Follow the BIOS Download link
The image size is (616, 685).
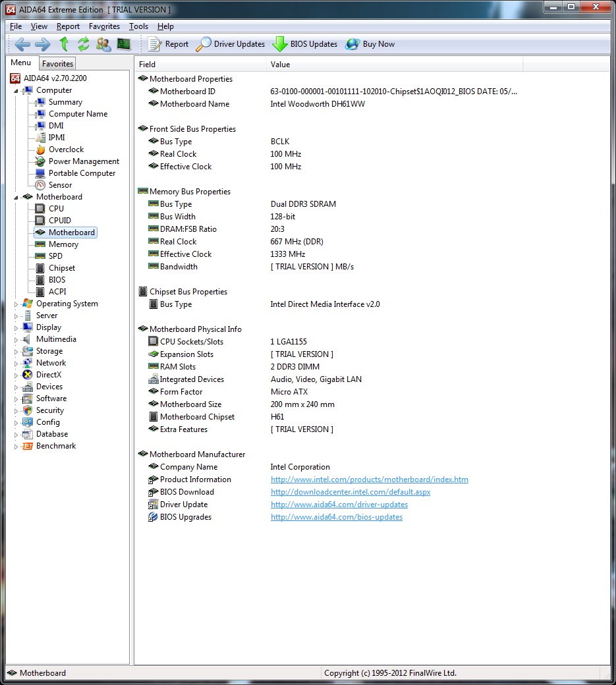tap(350, 492)
